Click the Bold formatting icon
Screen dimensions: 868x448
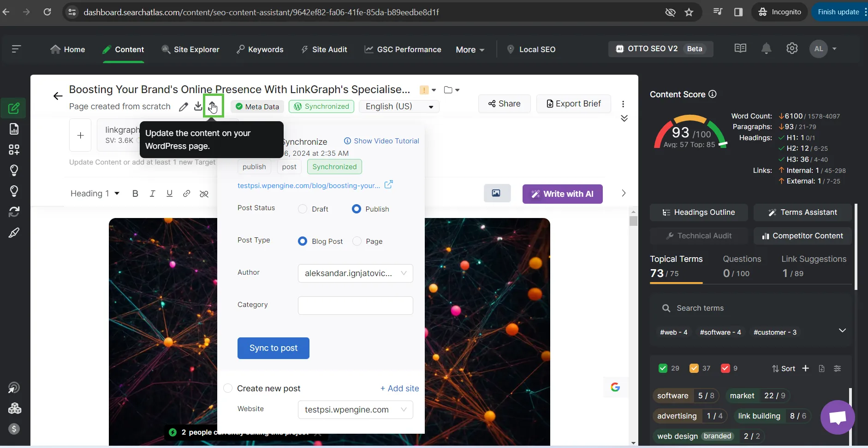click(x=135, y=194)
